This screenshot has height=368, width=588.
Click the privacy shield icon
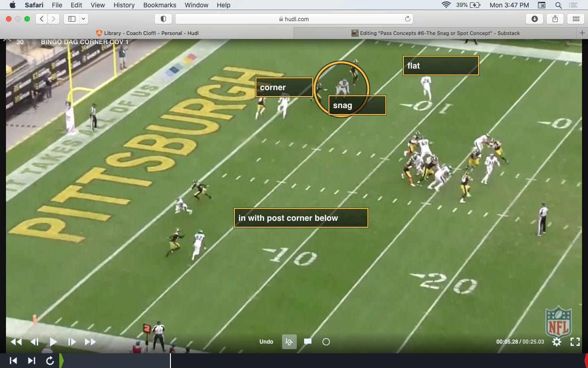coord(163,19)
